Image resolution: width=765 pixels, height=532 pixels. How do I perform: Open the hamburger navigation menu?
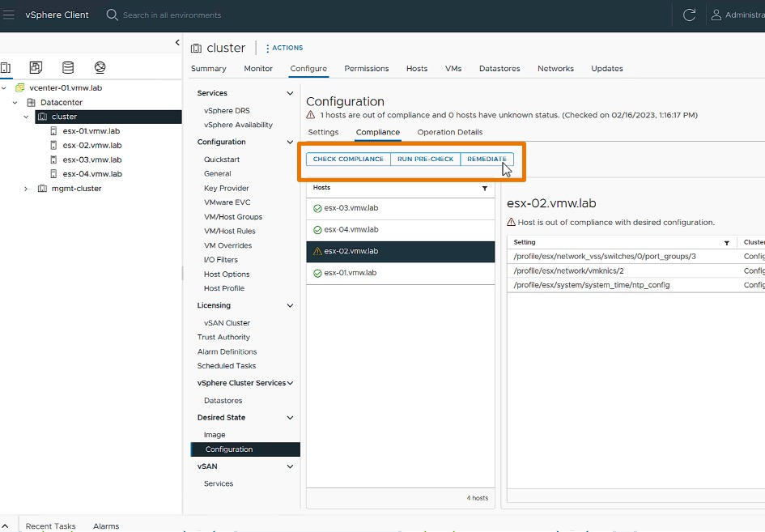(10, 15)
